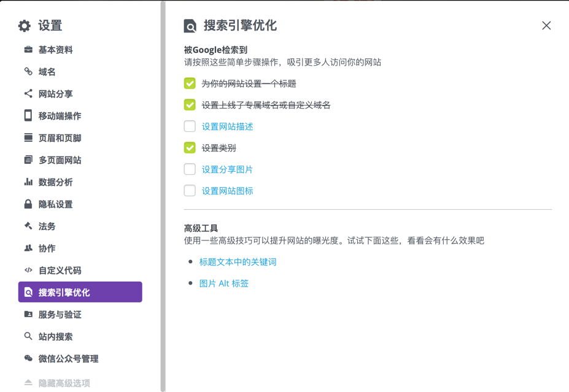This screenshot has width=569, height=392.
Task: Click the code brackets icon for 自定义代码
Action: [x=28, y=271]
